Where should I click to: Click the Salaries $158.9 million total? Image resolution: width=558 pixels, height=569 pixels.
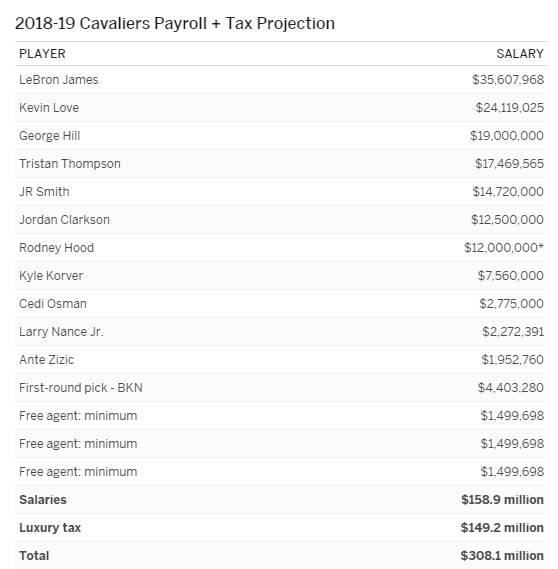[x=502, y=500]
